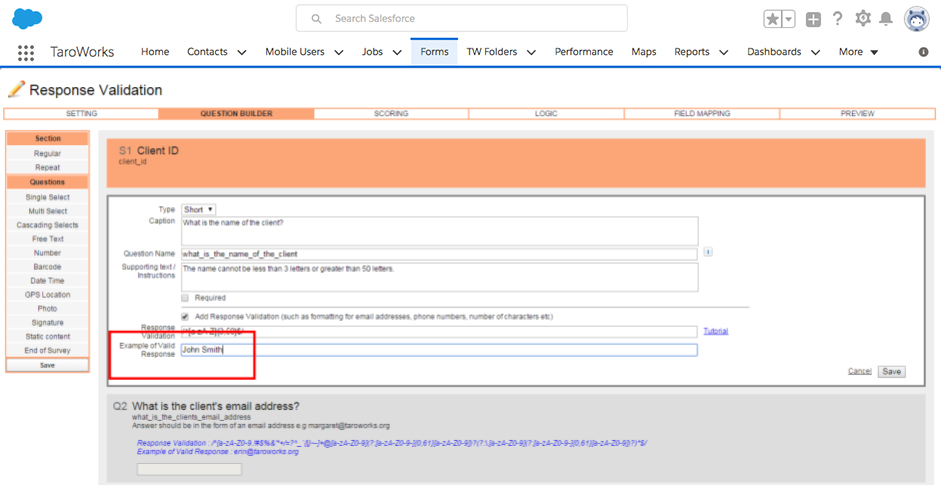Screen dimensions: 941x485
Task: Add a Regular section
Action: [47, 154]
